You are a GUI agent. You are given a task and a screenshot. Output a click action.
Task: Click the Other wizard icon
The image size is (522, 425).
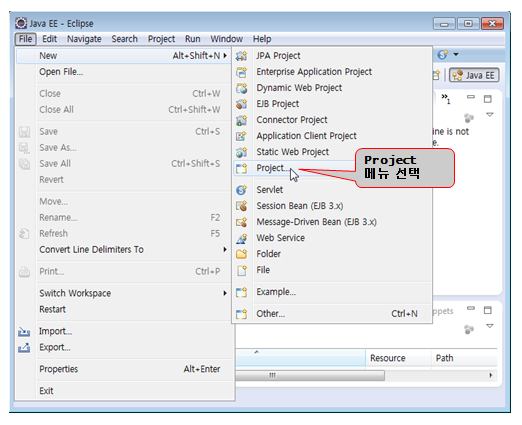[x=242, y=314]
